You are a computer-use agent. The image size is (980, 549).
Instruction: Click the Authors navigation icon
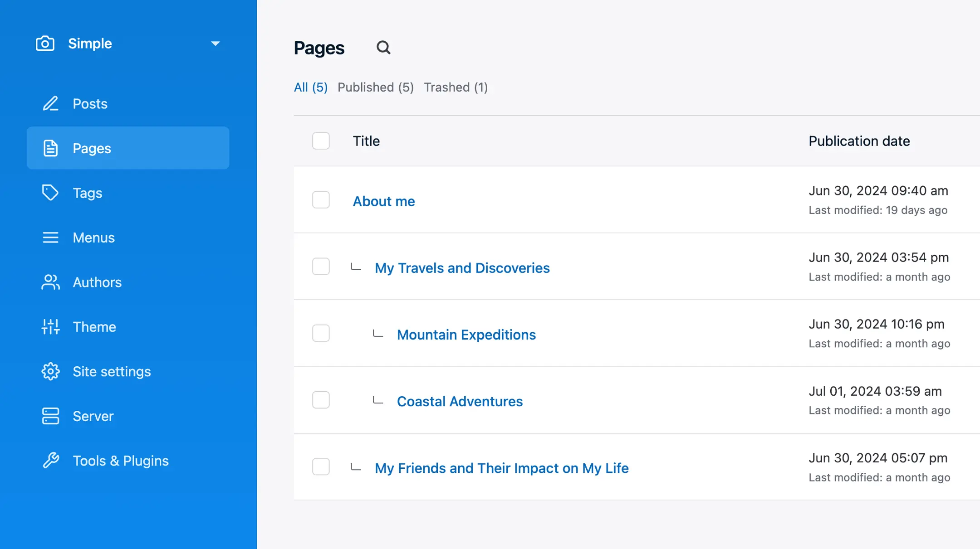coord(50,282)
